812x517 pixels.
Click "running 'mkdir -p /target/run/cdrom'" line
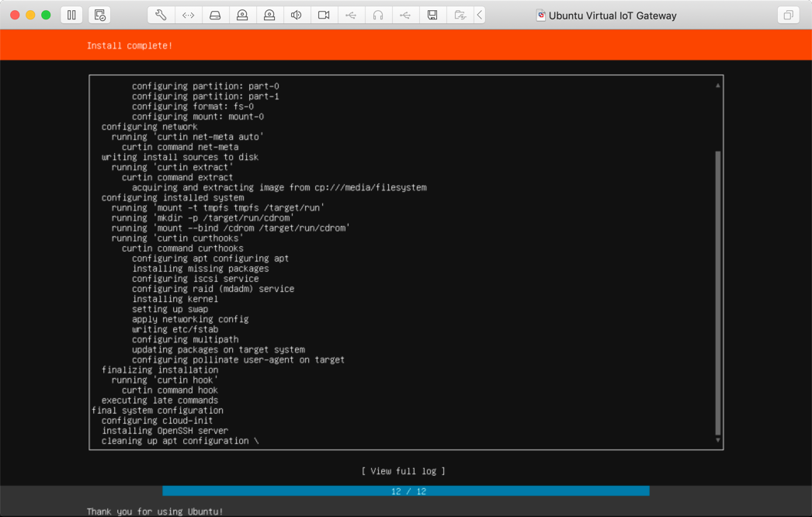coord(203,217)
